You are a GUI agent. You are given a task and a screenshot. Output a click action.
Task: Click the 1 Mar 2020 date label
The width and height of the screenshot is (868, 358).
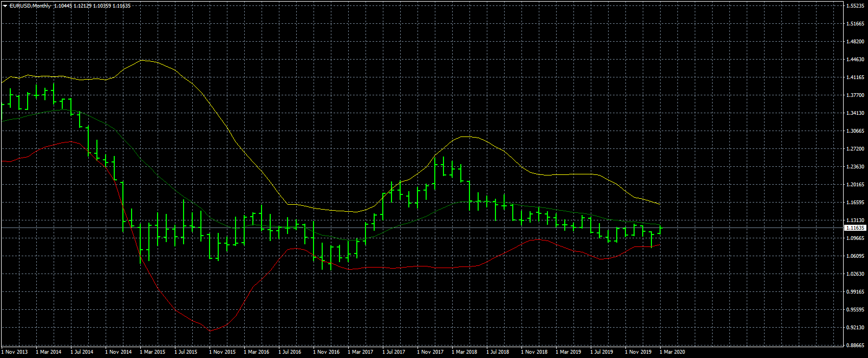(x=673, y=352)
